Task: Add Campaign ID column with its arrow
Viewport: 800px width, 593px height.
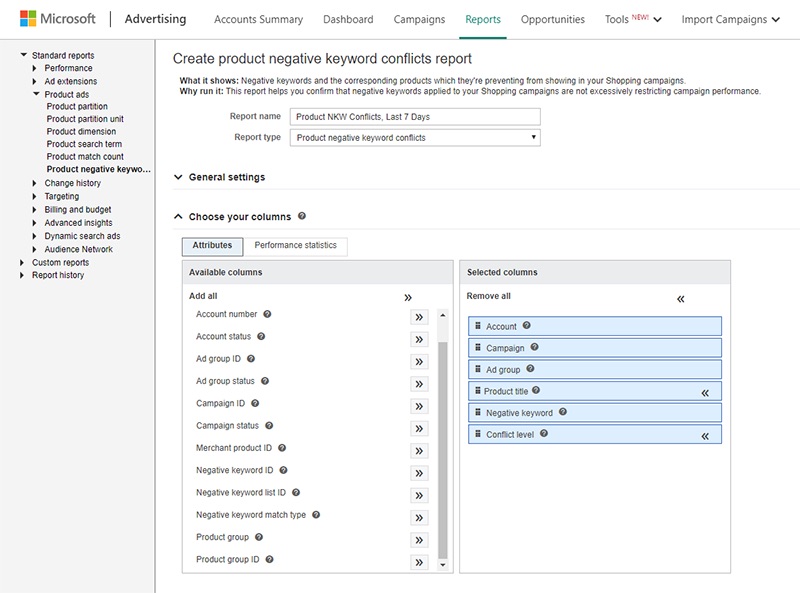Action: (x=419, y=406)
